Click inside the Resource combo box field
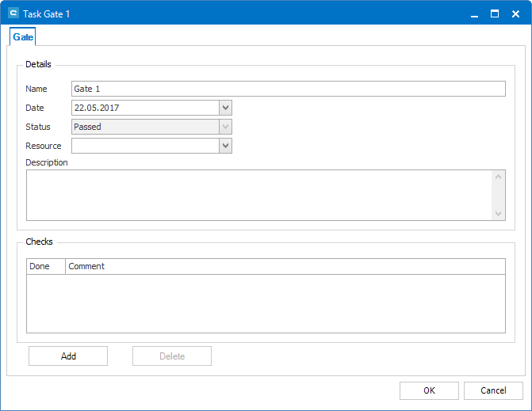Image resolution: width=532 pixels, height=411 pixels. [144, 146]
